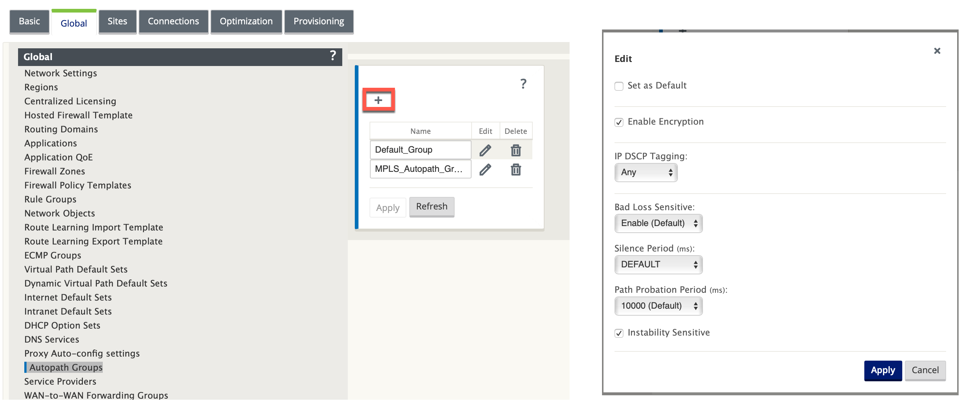The image size is (980, 413).
Task: Open the Bad Loss Sensitive dropdown
Action: (x=658, y=223)
